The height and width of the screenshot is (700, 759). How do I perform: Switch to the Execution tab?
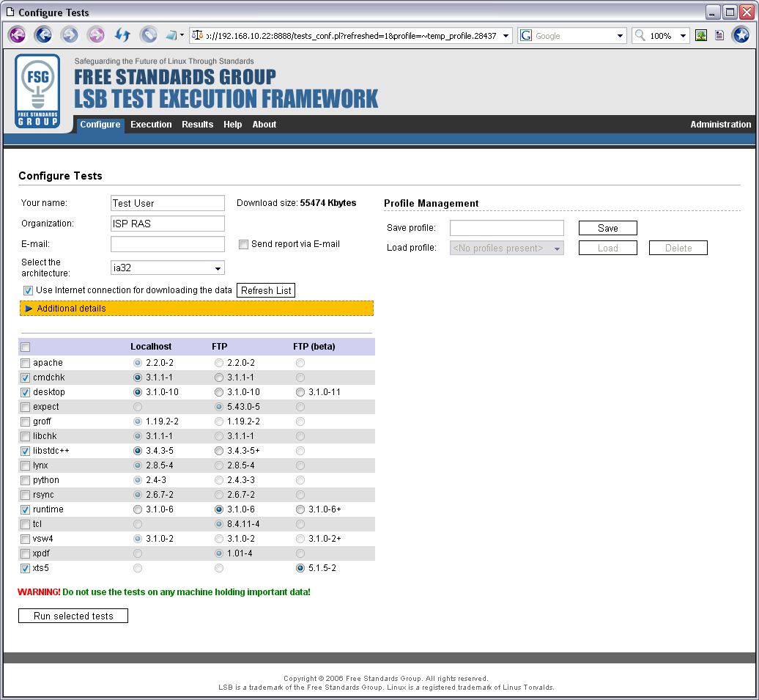(151, 125)
